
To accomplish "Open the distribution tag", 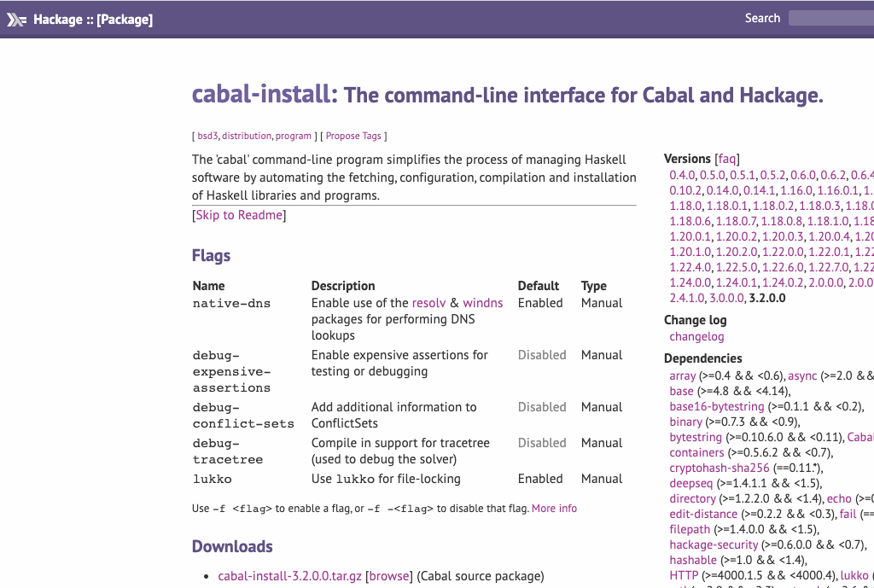I will (x=247, y=136).
